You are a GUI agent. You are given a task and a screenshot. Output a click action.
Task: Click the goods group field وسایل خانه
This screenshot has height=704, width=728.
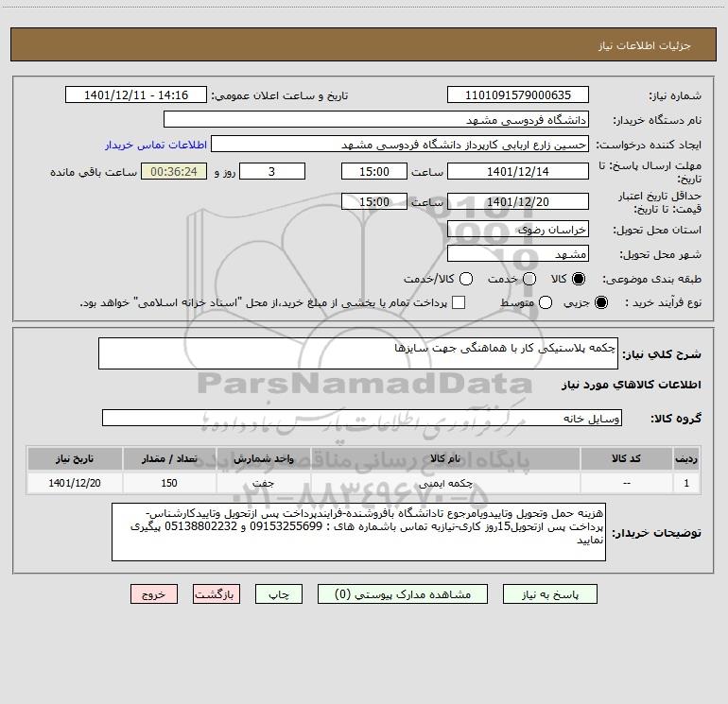pos(362,418)
